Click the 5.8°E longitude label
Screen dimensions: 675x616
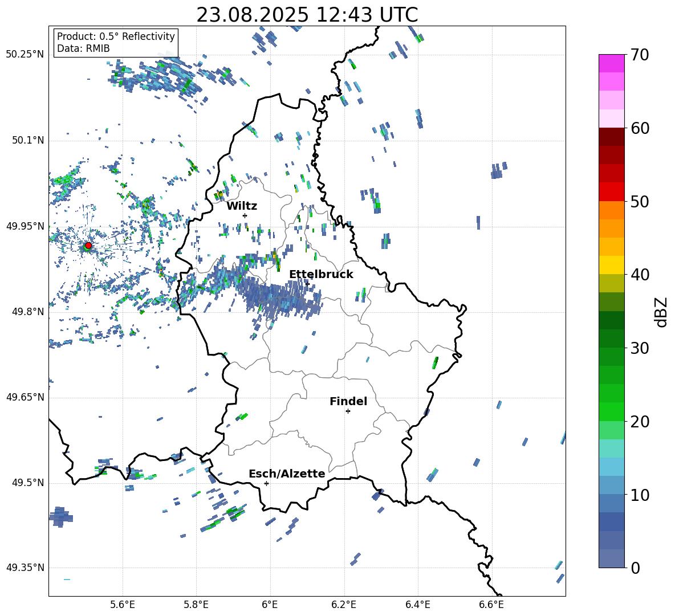(196, 605)
